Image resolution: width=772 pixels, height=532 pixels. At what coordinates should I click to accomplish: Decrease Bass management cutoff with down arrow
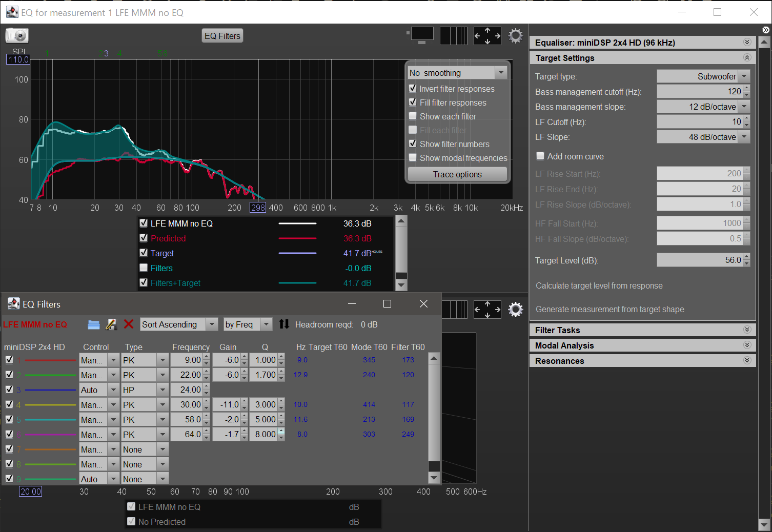(x=746, y=95)
